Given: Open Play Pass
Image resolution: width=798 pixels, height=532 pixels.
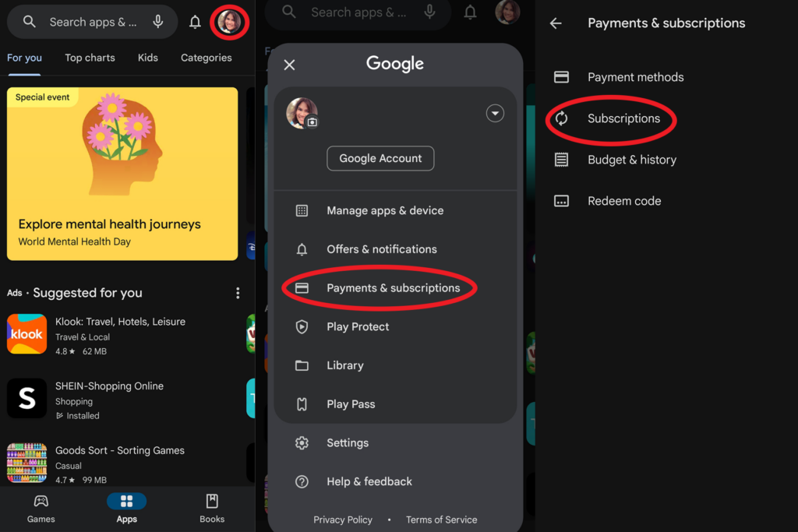Looking at the screenshot, I should coord(349,403).
